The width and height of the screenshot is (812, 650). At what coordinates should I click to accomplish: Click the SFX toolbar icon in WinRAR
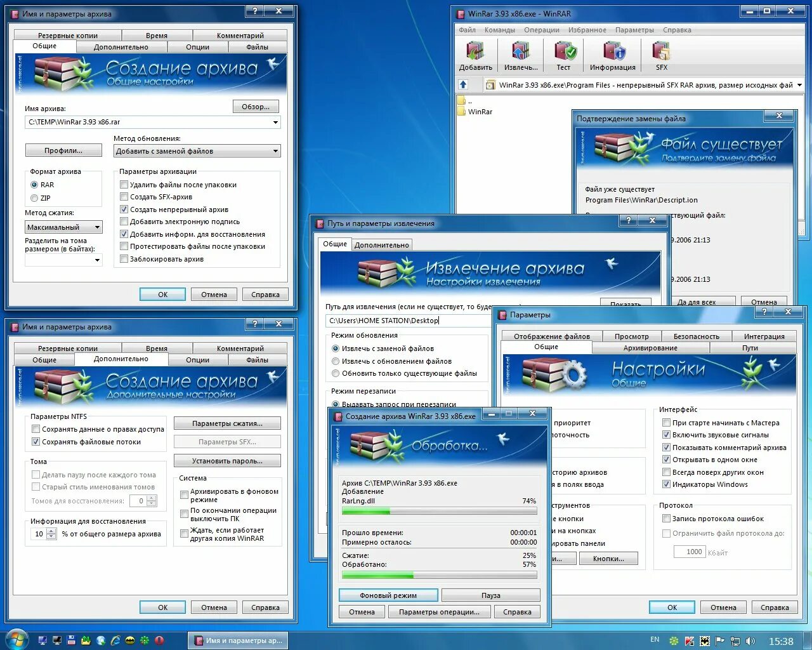[x=662, y=56]
